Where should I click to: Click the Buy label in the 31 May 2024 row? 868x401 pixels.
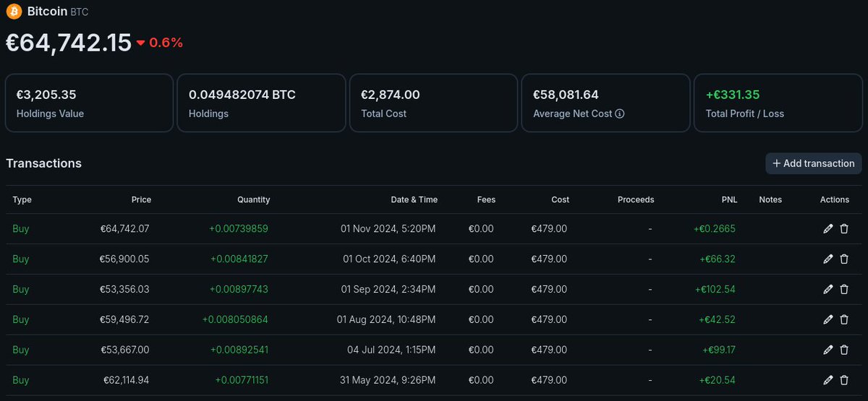point(21,381)
